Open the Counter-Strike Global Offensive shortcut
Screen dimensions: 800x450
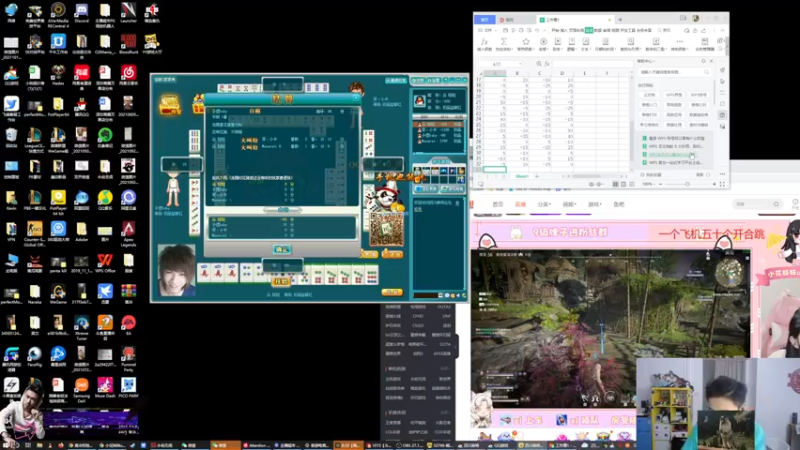click(x=35, y=233)
